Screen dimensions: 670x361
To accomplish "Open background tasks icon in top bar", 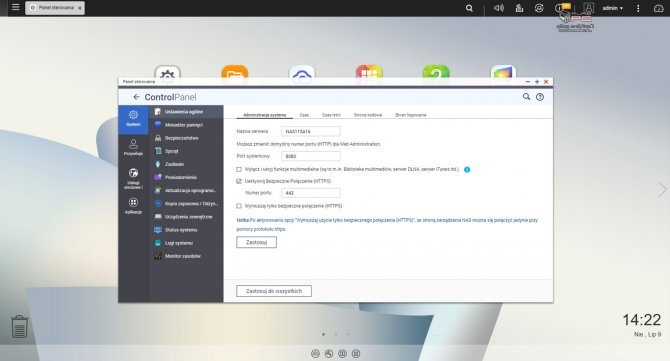I will [519, 8].
